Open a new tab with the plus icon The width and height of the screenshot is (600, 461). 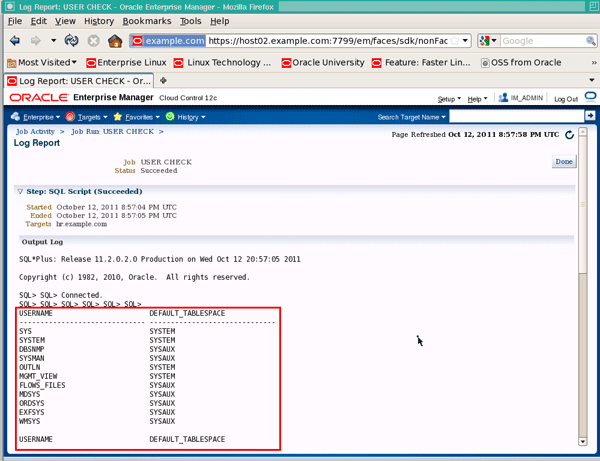click(x=163, y=81)
